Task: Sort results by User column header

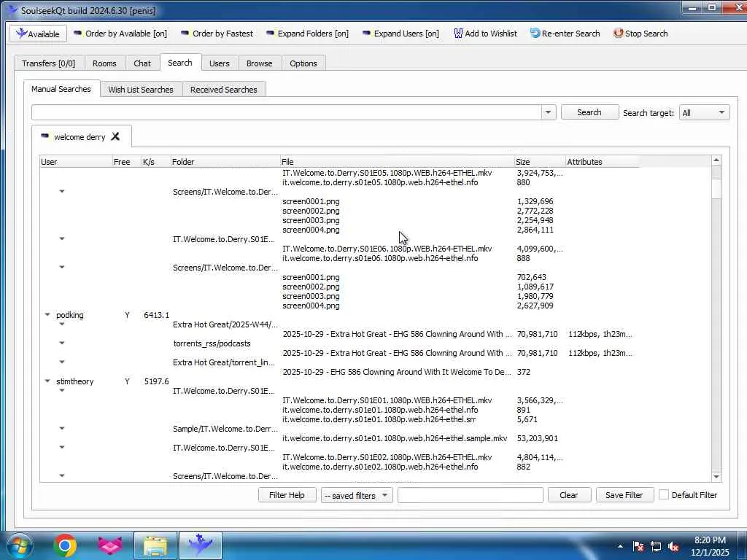Action: tap(76, 162)
